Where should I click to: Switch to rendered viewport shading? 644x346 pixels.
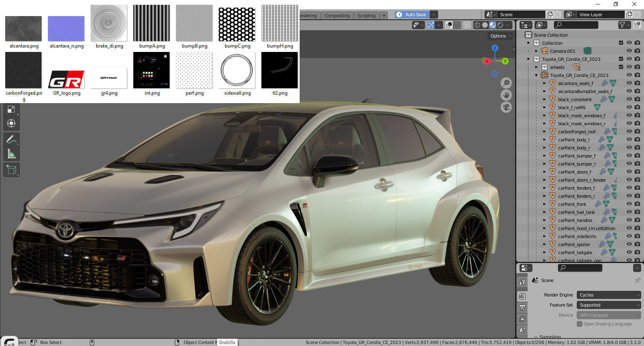point(500,25)
